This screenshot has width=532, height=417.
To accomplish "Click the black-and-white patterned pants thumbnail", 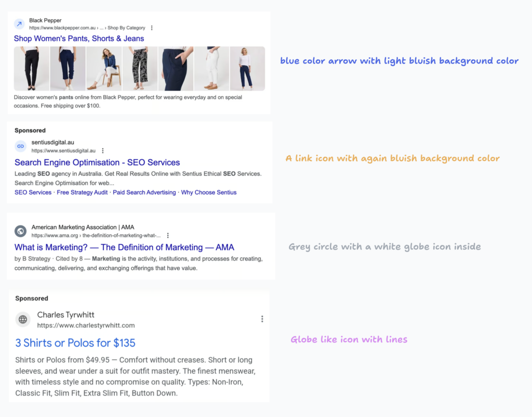I will pos(140,69).
